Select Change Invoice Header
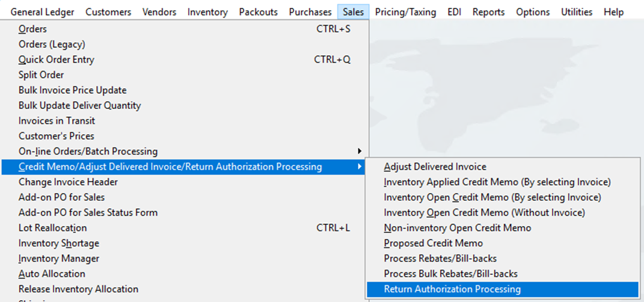 68,182
